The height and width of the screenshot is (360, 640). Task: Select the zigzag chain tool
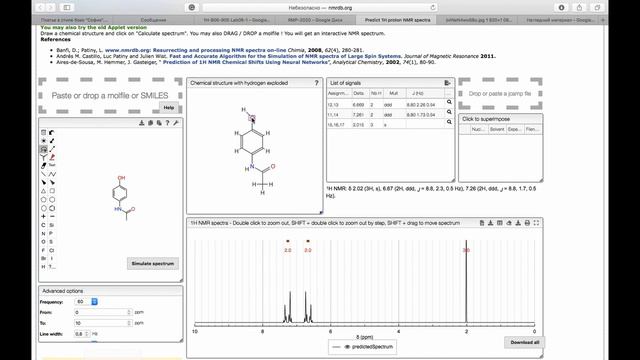[52, 174]
